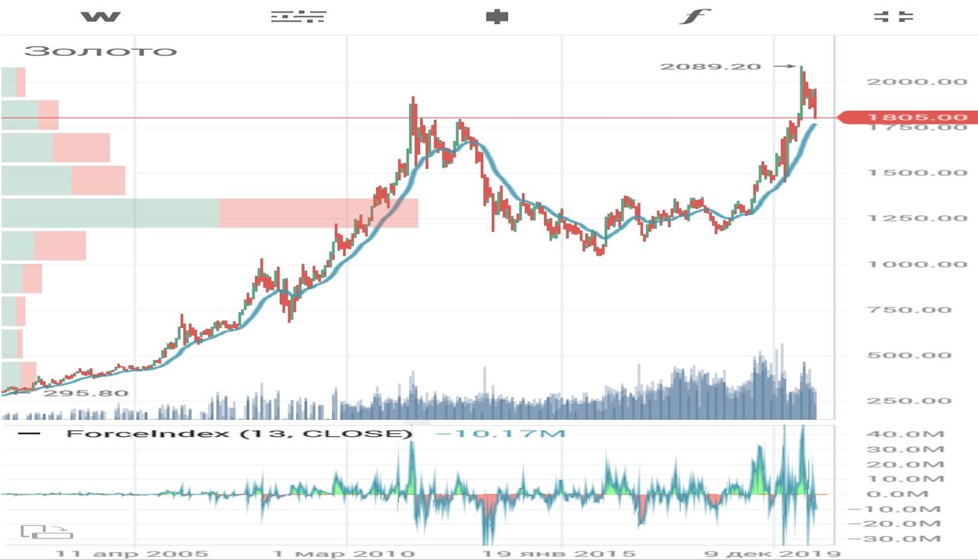
Task: Click the longest volume profile bar at 1250
Action: tap(210, 213)
